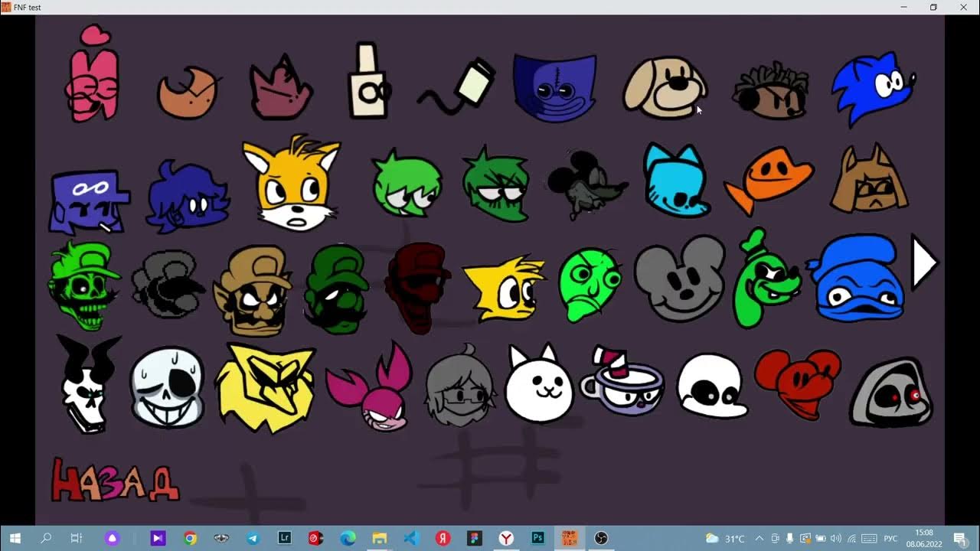The image size is (980, 551).
Task: Choose the white Battle Cat face
Action: click(x=540, y=384)
